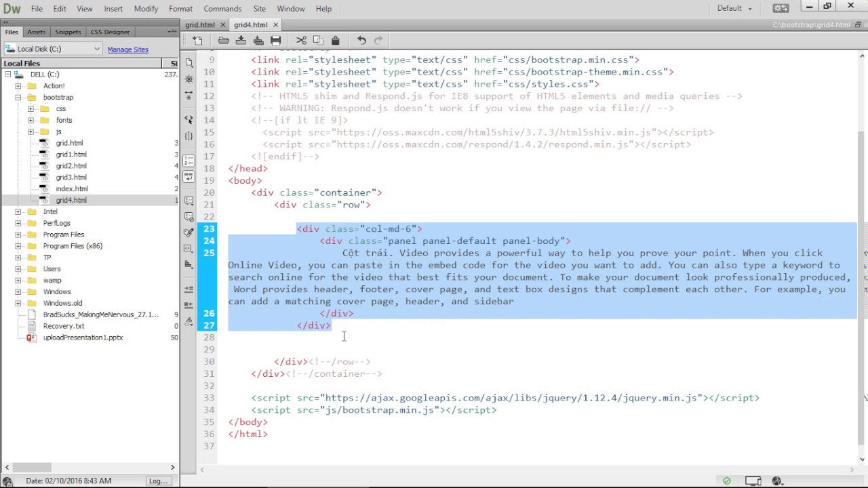Click the New document toolbar icon
The image size is (868, 488).
(197, 41)
